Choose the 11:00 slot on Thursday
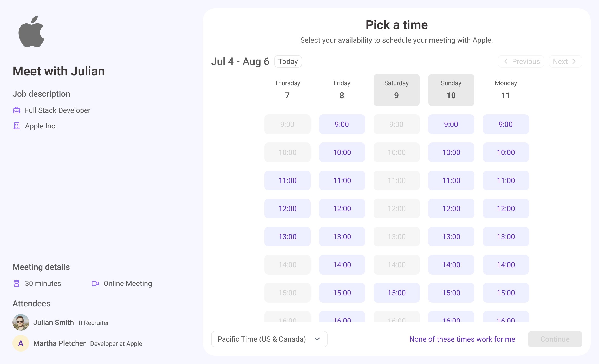This screenshot has height=364, width=599. [287, 180]
